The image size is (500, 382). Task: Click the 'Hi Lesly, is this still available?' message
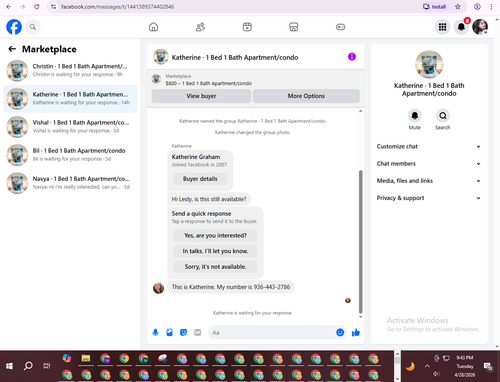point(209,199)
